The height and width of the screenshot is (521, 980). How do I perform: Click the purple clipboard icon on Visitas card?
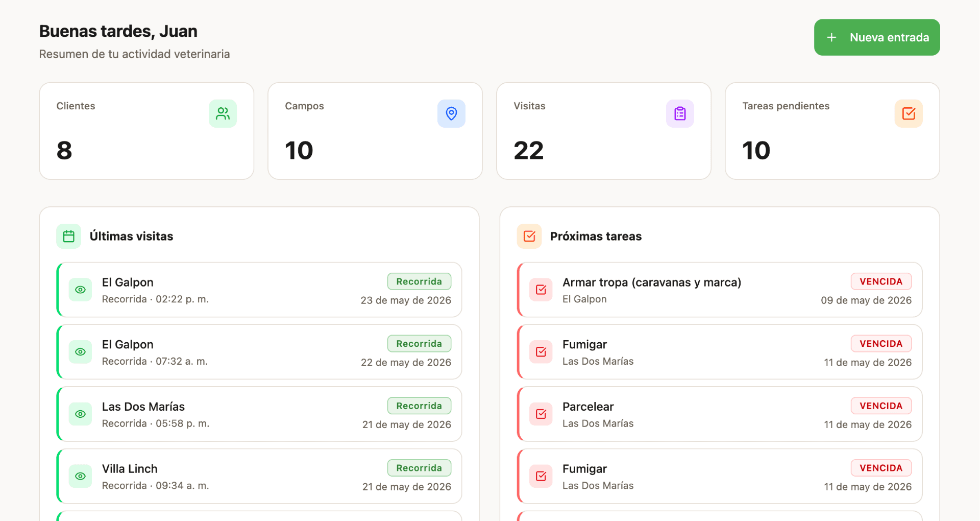(680, 113)
